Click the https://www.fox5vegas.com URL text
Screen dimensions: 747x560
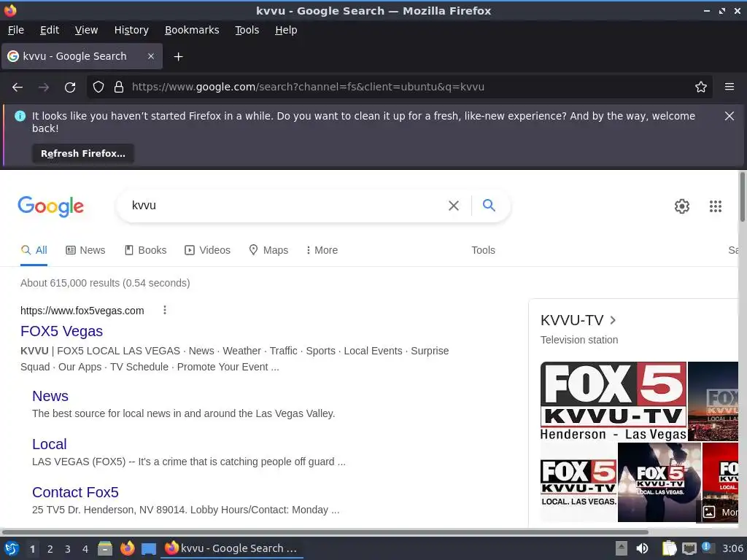click(82, 311)
